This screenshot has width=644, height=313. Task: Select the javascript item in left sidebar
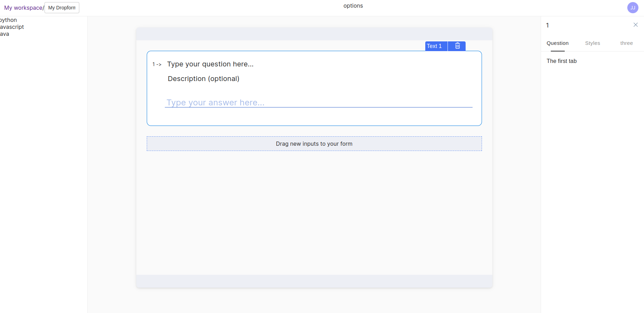click(x=12, y=27)
